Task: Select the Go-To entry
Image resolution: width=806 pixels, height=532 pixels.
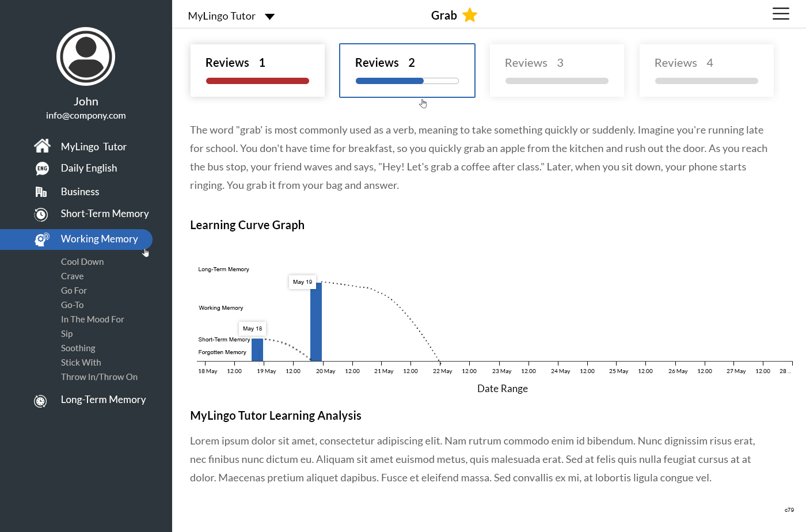Action: (x=73, y=305)
